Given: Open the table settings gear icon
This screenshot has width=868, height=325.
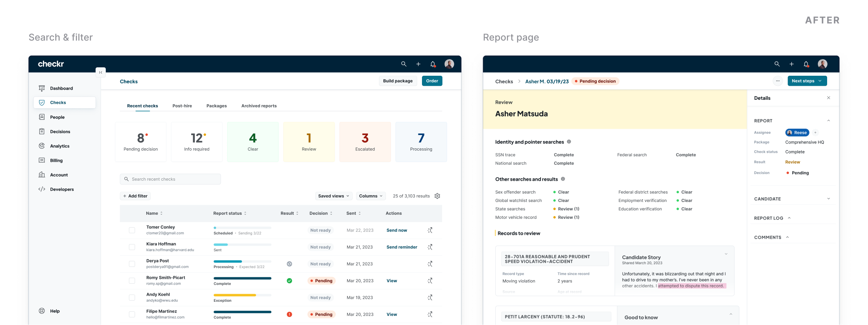Looking at the screenshot, I should point(437,196).
